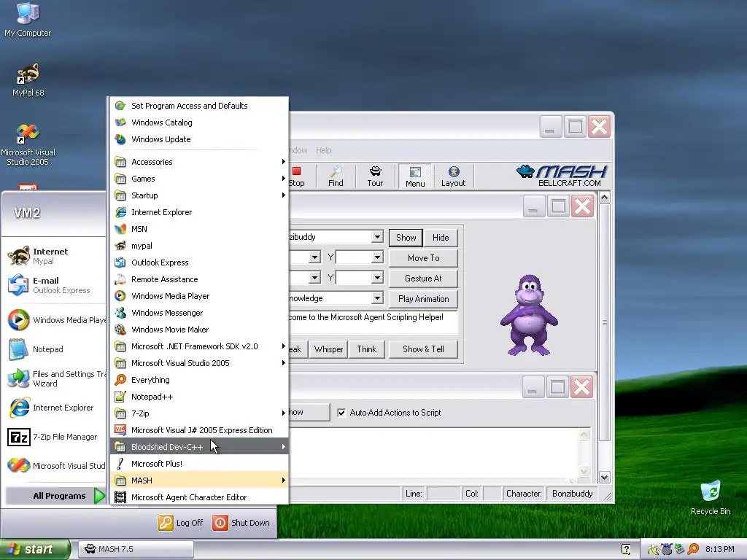Expand the Bloodshed Dev-C++ submenu
Screen dimensions: 747x560
pos(200,447)
